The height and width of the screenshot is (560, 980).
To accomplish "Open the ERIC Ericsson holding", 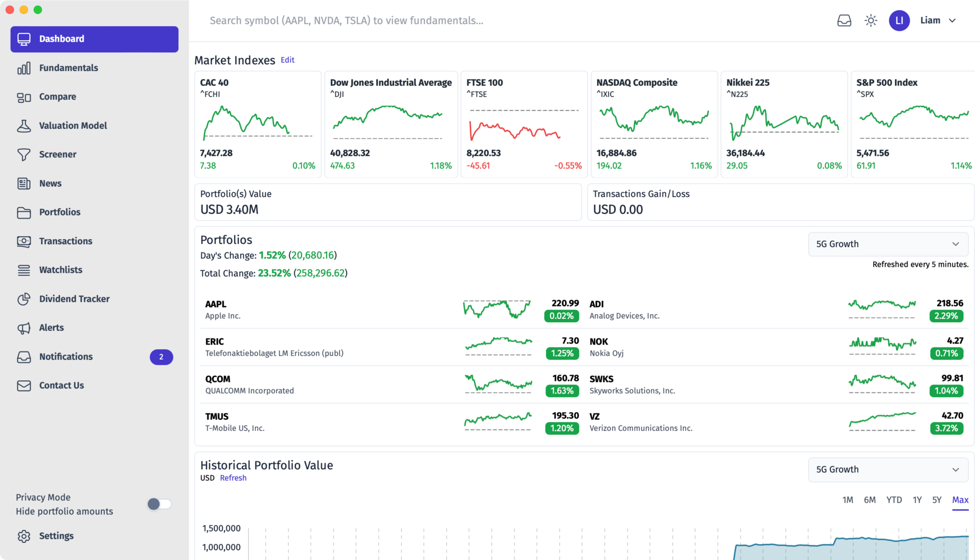I will [392, 347].
